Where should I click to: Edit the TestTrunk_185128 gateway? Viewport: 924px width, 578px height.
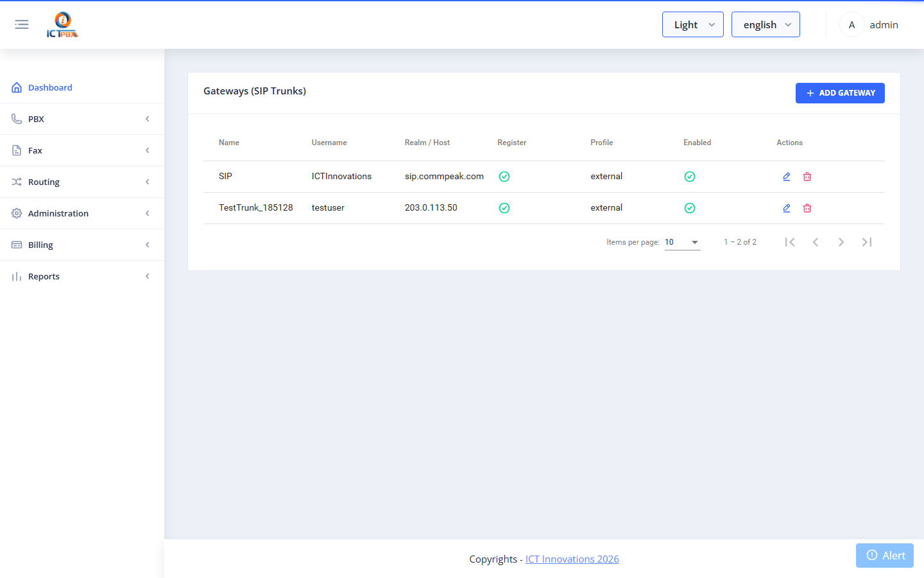(x=787, y=208)
